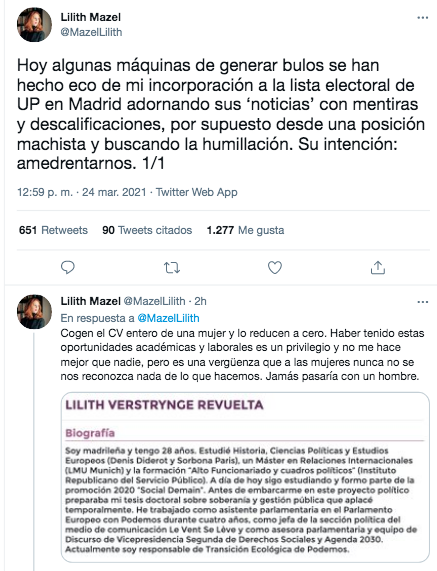Viewport: 437px width, 571px height.
Task: Click the reply speech bubble icon
Action: click(x=68, y=268)
